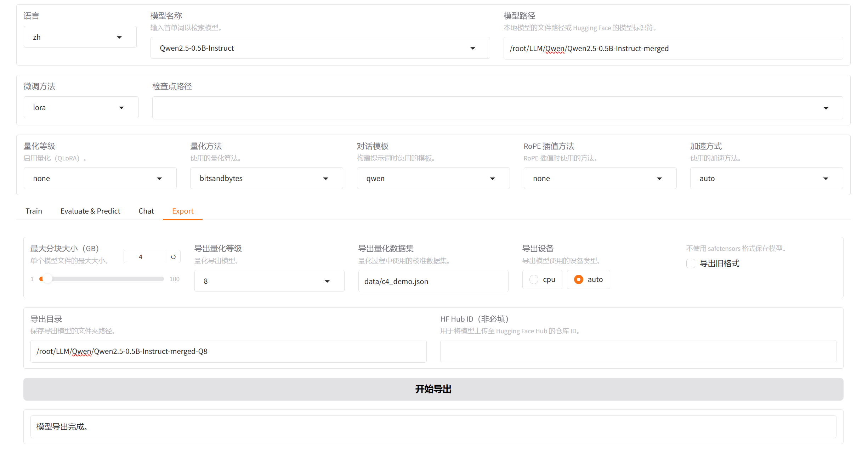
Task: Open the 量化等级 none dropdown
Action: tap(100, 179)
